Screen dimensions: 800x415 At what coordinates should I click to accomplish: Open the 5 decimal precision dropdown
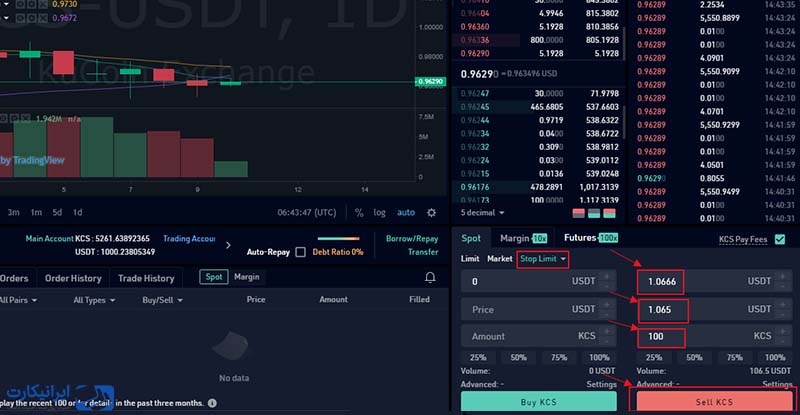point(482,212)
